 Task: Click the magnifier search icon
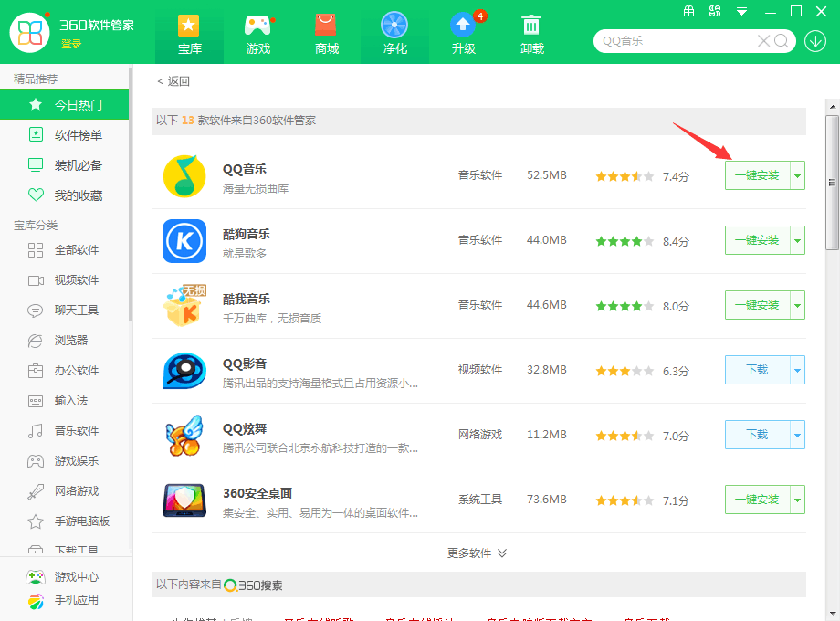pos(782,41)
